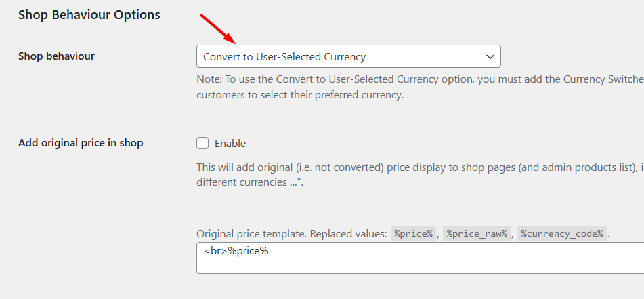Click "customers to select their preferred currency" line
The image size is (644, 299).
point(300,95)
